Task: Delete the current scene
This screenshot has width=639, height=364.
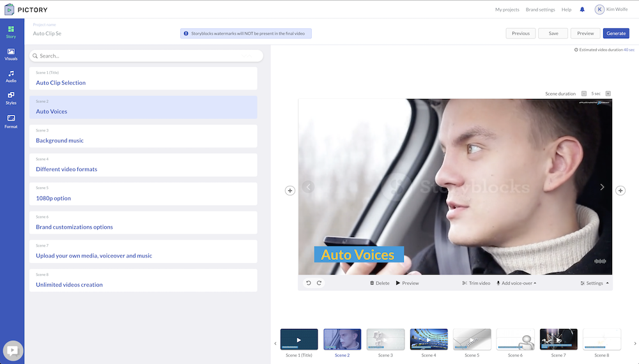Action: [380, 283]
